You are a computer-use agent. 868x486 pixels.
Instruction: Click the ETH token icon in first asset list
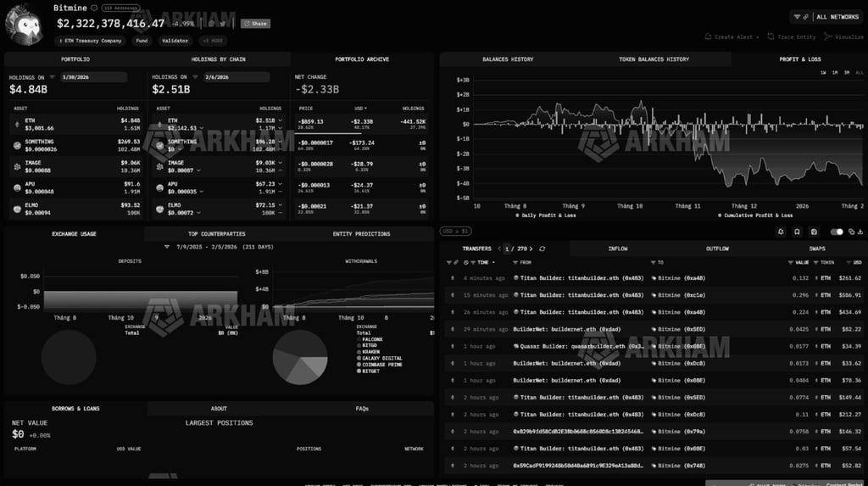(17, 125)
